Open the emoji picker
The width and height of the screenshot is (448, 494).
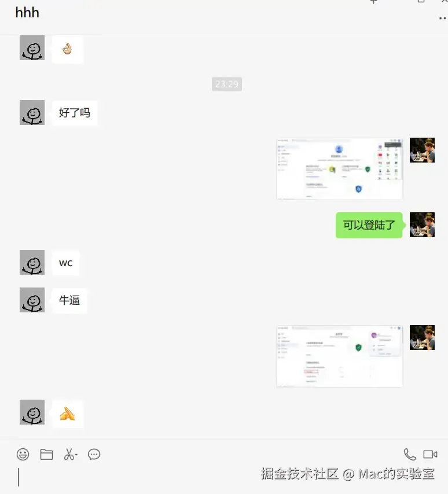(x=23, y=454)
